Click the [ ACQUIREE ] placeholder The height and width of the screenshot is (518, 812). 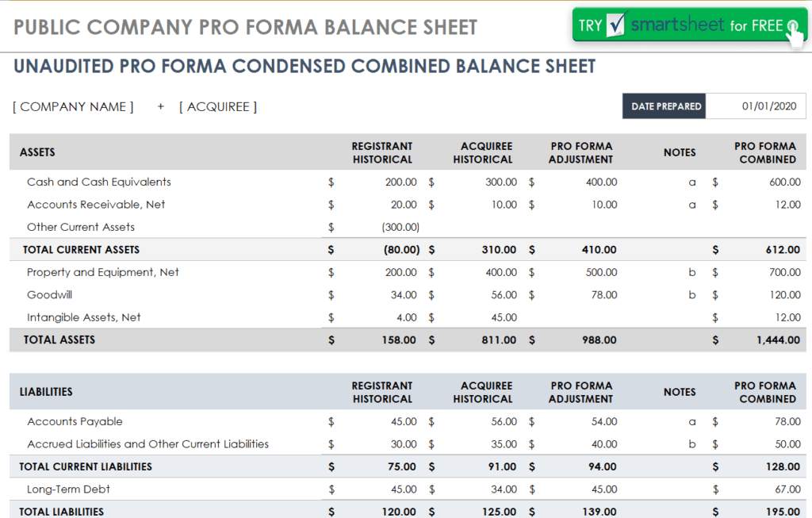pyautogui.click(x=218, y=107)
